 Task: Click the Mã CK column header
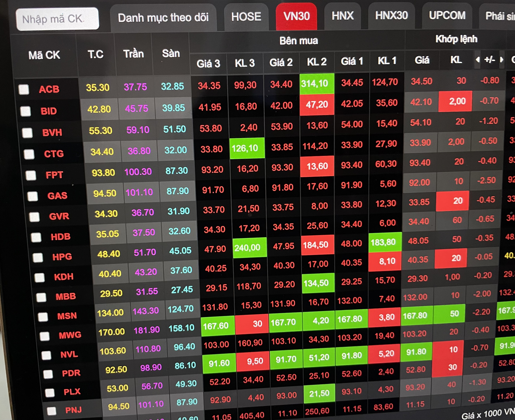coord(44,55)
